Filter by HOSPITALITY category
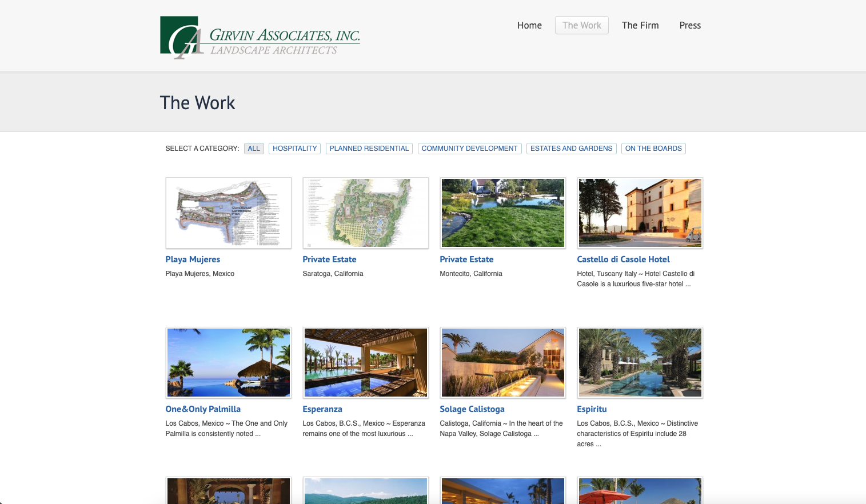The width and height of the screenshot is (866, 504). tap(294, 149)
